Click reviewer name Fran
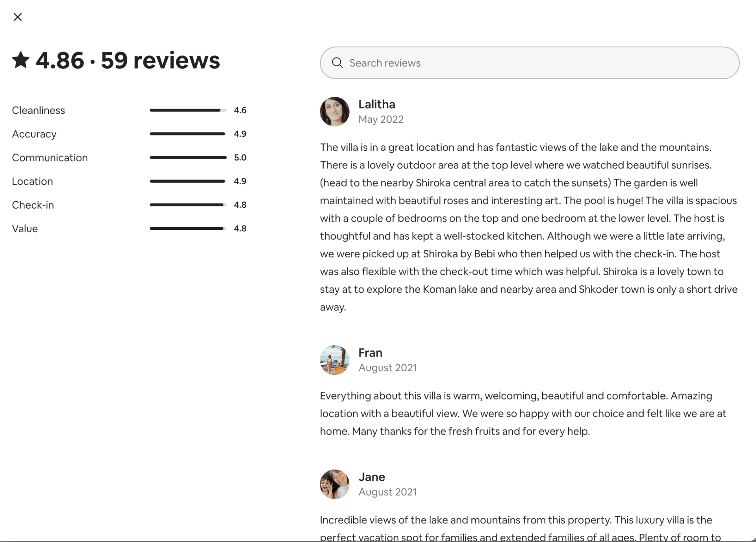The image size is (756, 542). tap(370, 353)
